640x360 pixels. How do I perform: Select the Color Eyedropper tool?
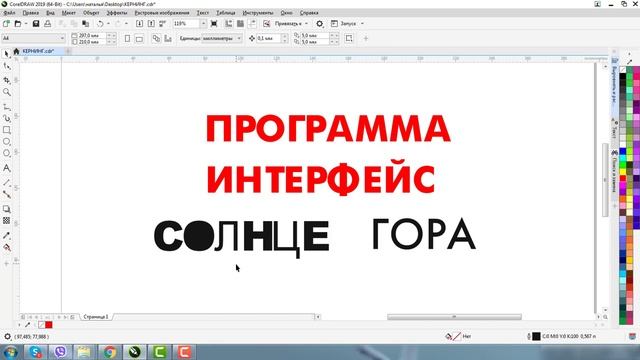[7, 236]
